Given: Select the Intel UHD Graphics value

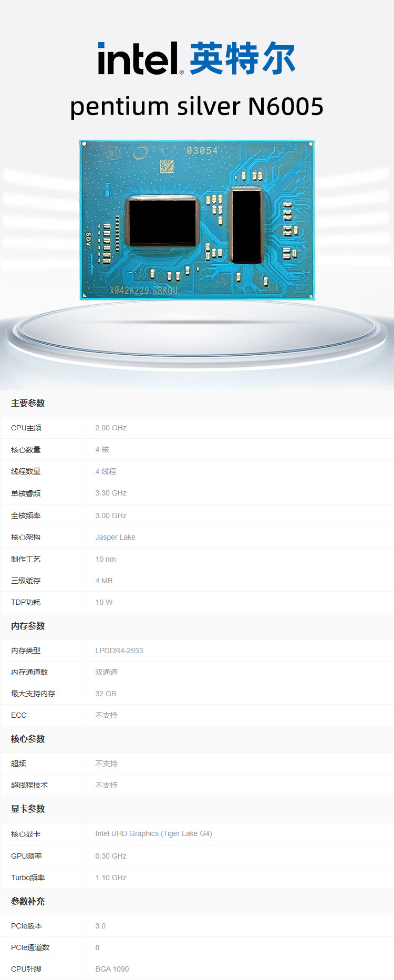Looking at the screenshot, I should 153,833.
